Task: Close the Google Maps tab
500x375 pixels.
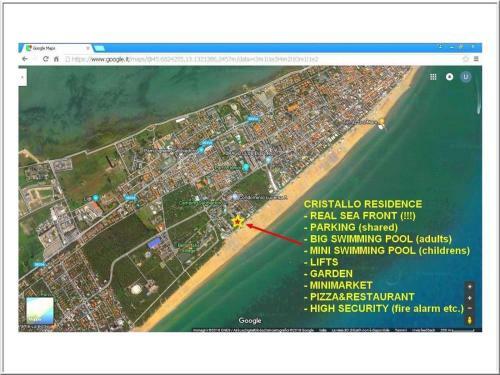Action: tap(88, 48)
